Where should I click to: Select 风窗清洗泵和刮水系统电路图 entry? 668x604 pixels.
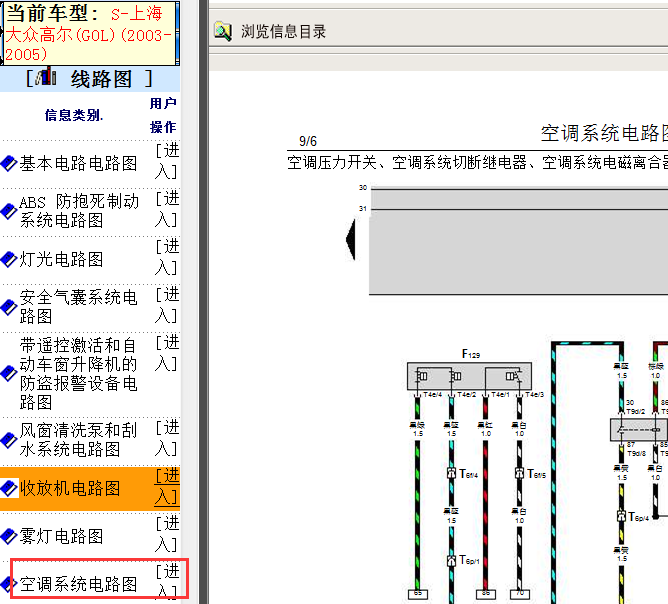click(78, 440)
